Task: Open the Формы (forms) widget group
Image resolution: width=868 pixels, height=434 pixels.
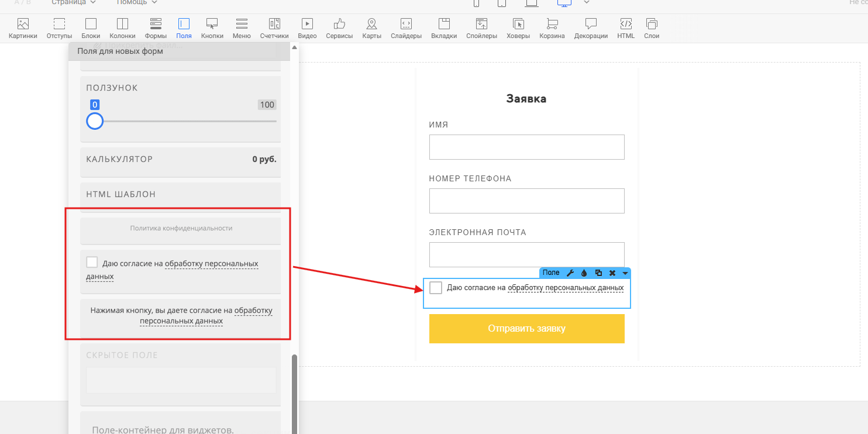Action: (156, 29)
